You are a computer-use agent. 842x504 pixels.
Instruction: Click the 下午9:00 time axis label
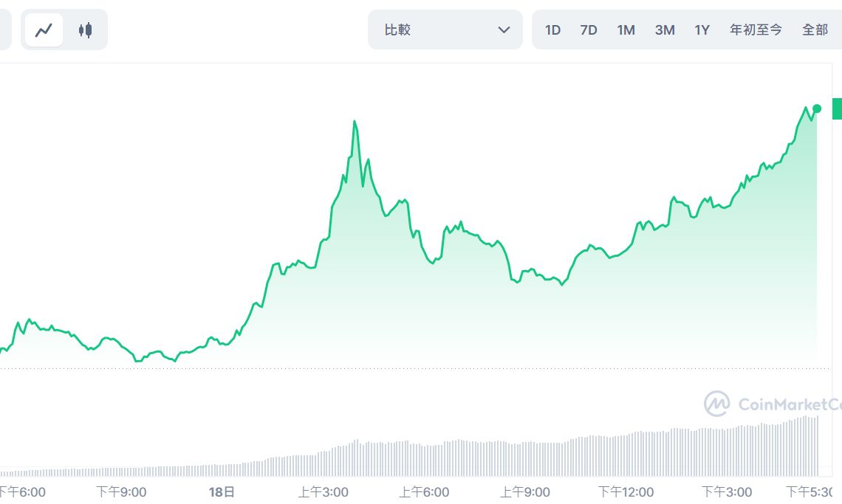[121, 491]
